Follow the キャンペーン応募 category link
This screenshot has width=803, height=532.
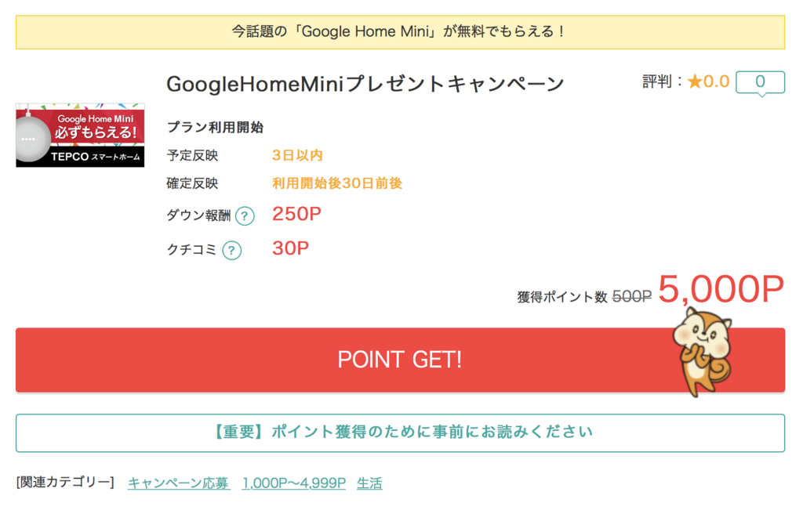(x=179, y=483)
